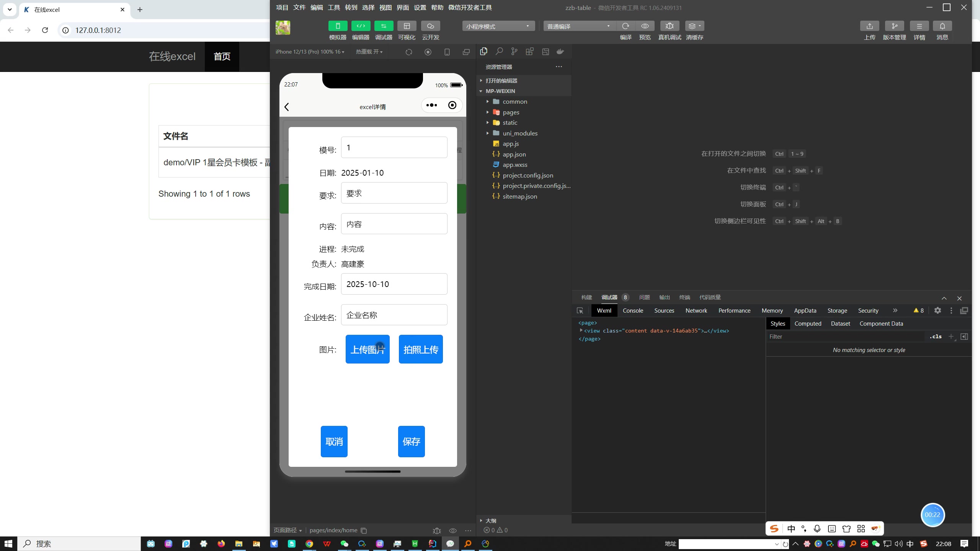Click the simulator record/stop icon
The height and width of the screenshot is (551, 980).
point(428,52)
